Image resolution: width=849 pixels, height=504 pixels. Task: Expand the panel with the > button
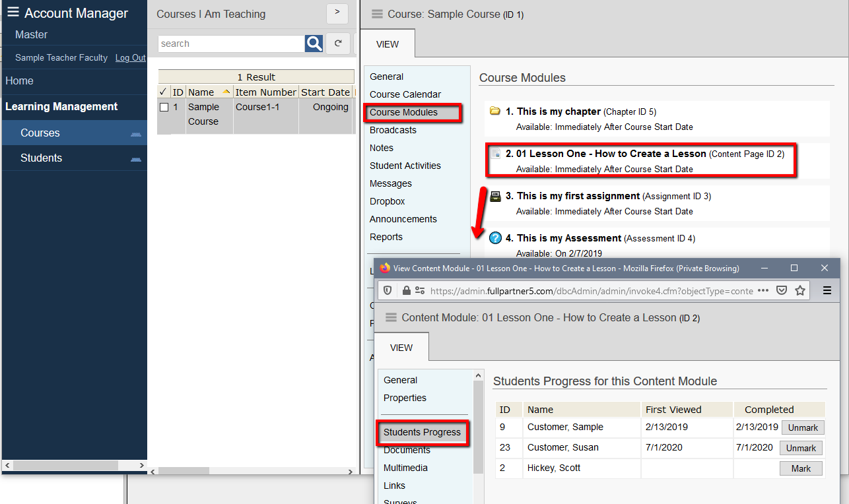pyautogui.click(x=337, y=13)
